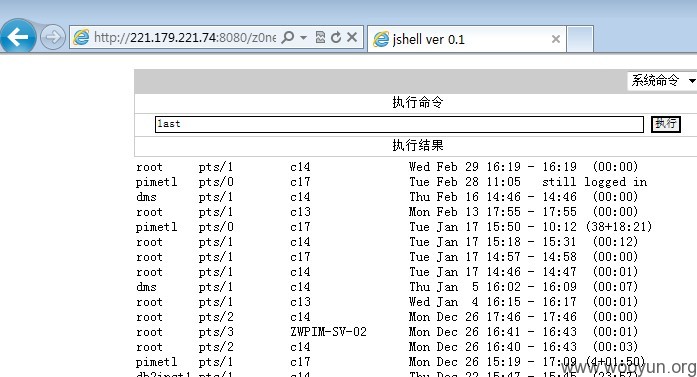This screenshot has width=697, height=377.
Task: Click the search magnifier in address bar
Action: 288,37
